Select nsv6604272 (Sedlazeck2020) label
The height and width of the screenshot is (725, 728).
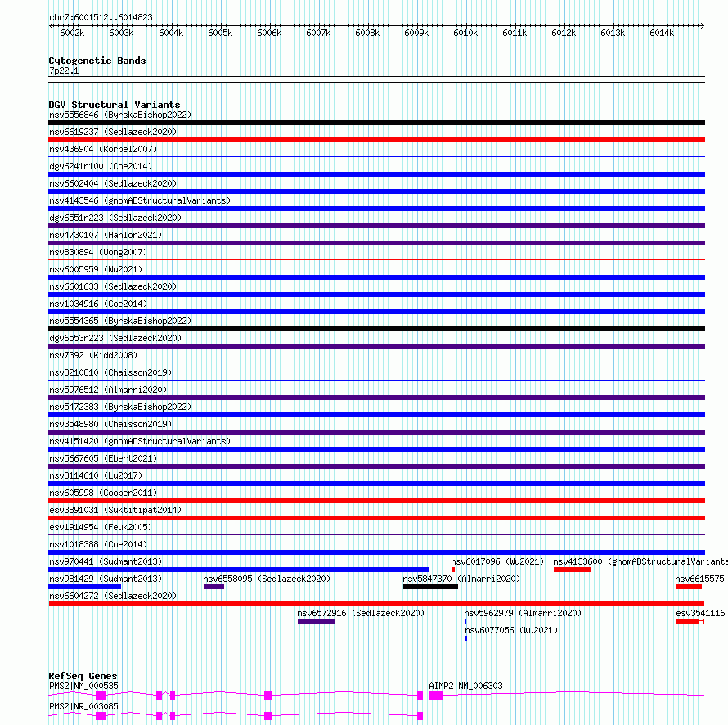click(x=113, y=596)
